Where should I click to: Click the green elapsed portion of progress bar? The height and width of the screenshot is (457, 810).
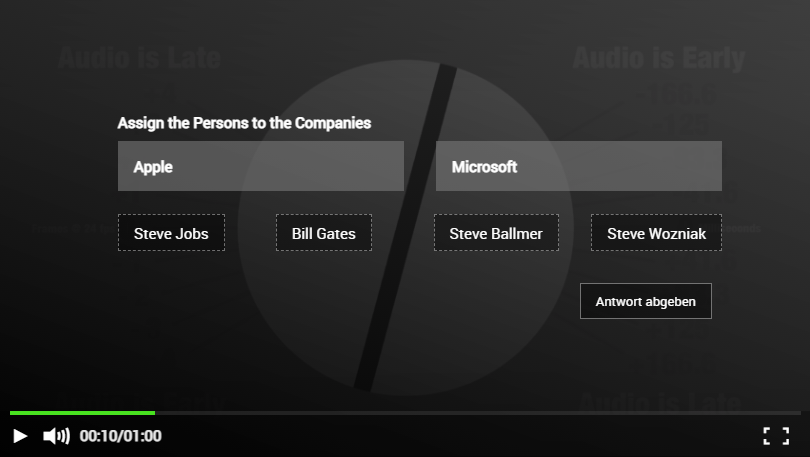click(x=82, y=413)
